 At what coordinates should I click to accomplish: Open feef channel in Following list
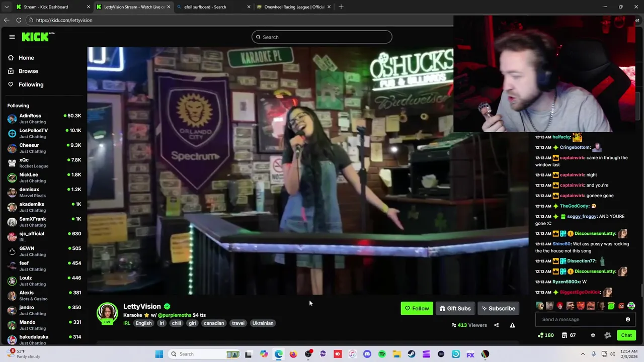[x=44, y=266]
